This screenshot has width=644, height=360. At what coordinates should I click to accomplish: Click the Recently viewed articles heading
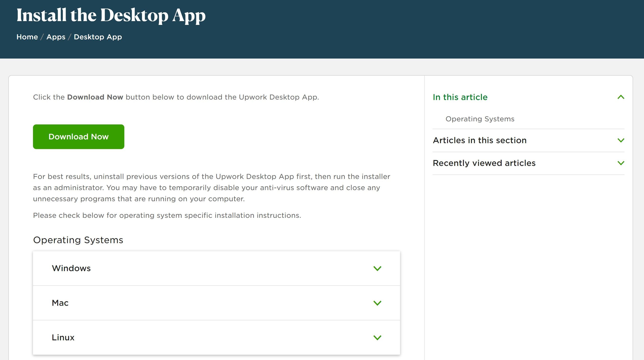484,163
